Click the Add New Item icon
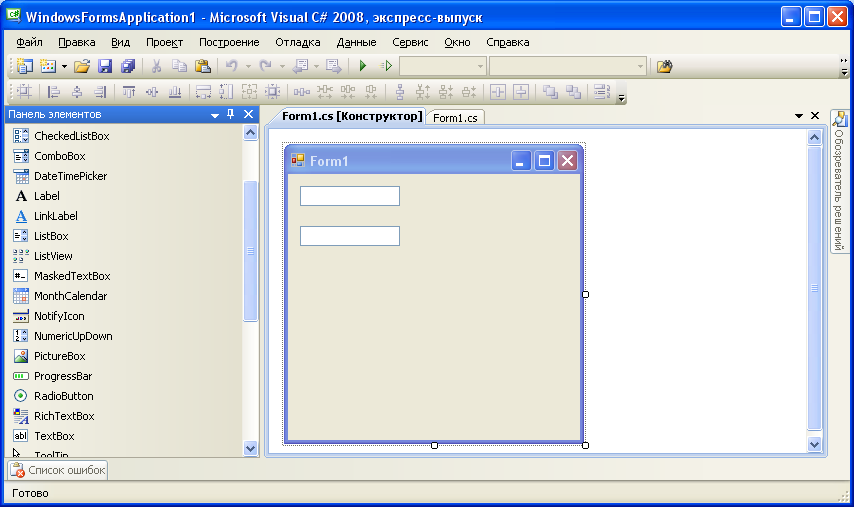The width and height of the screenshot is (854, 507). (x=48, y=66)
